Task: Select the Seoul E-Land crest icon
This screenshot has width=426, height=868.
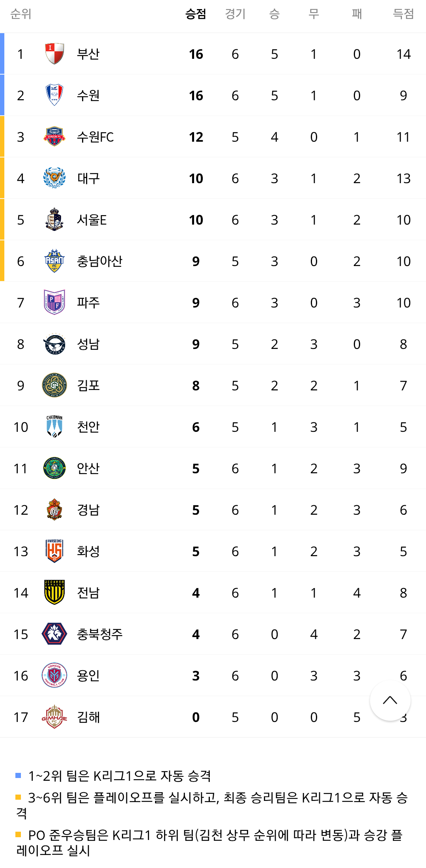Action: click(54, 219)
